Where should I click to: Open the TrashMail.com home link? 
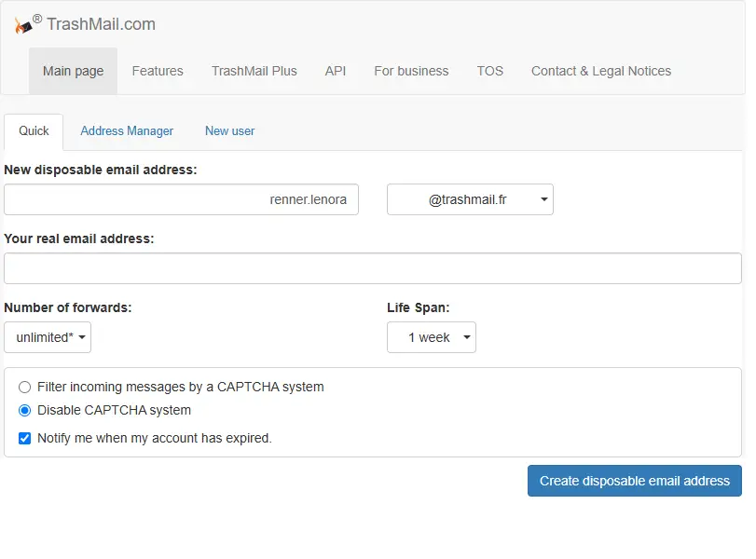(101, 24)
